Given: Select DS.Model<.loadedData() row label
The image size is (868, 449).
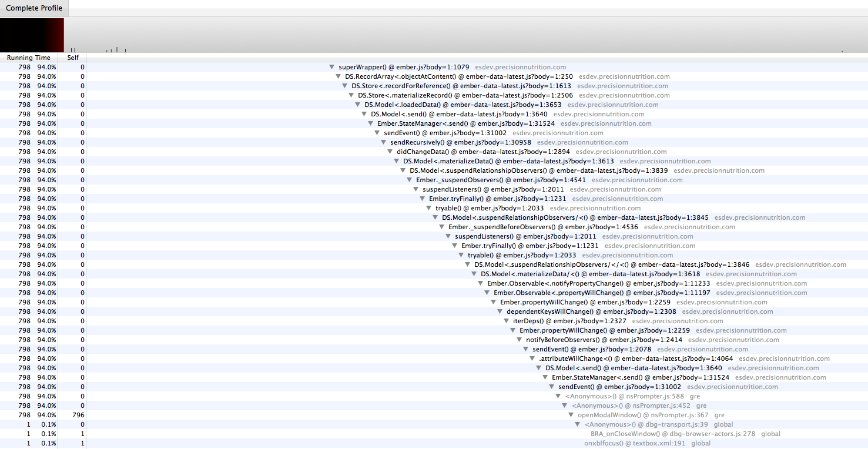Looking at the screenshot, I should [x=463, y=105].
